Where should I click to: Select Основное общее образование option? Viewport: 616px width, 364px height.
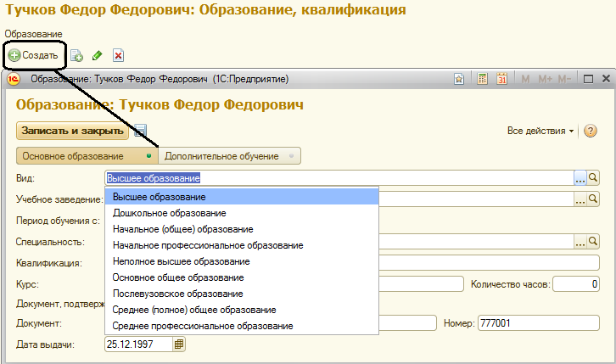[242, 277]
